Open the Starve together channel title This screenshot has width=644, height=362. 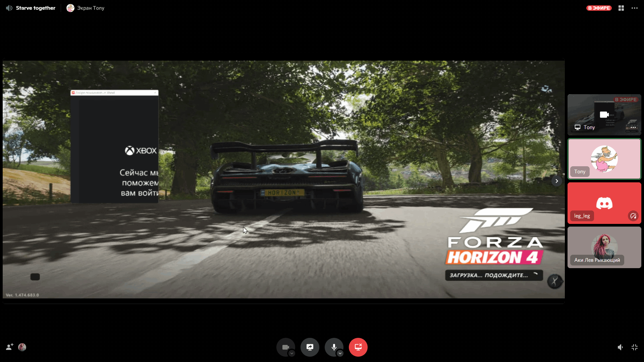coord(36,8)
